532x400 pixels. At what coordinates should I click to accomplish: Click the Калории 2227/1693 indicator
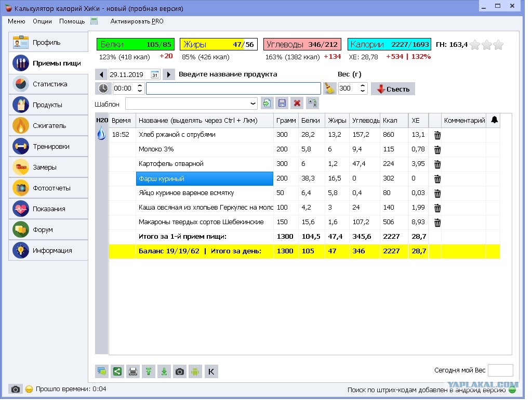tap(389, 45)
